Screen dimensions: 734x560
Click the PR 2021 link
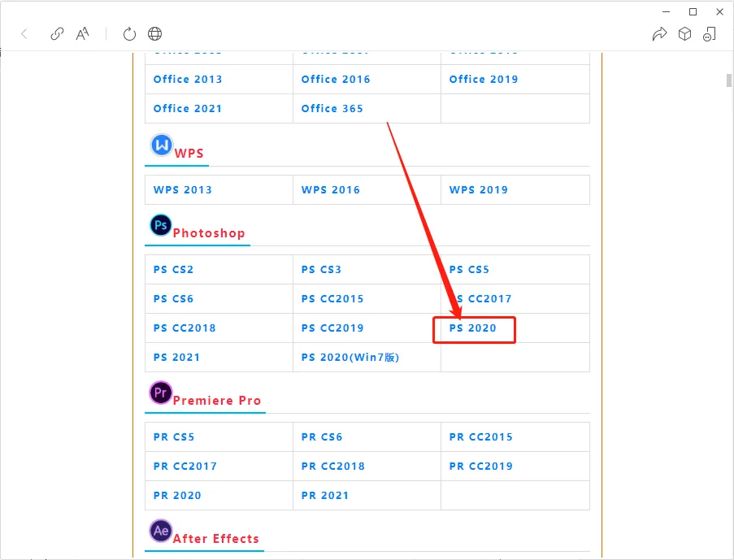point(325,495)
